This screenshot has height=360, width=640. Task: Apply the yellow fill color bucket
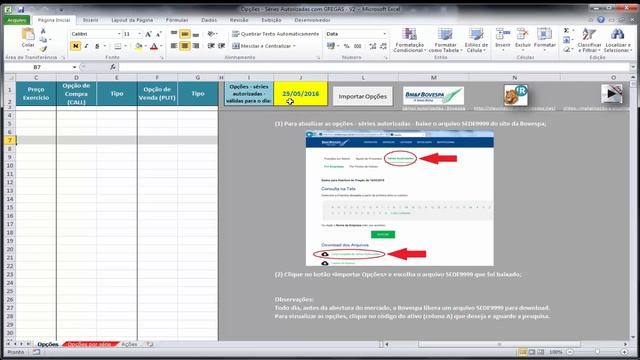pyautogui.click(x=138, y=46)
